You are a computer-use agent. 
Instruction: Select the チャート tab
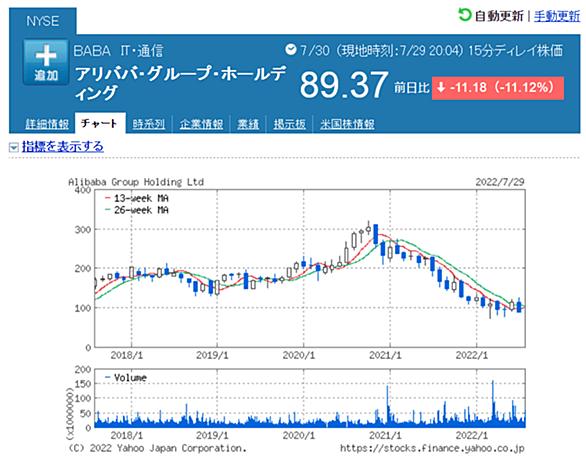pyautogui.click(x=99, y=123)
